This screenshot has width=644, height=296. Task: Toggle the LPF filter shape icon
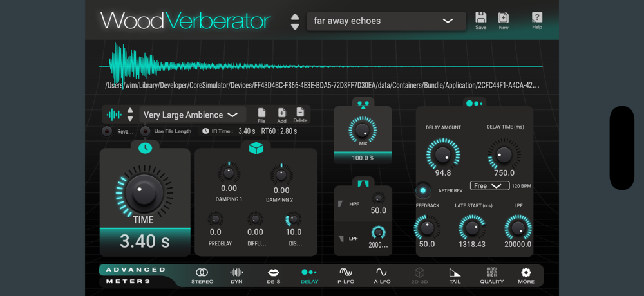pyautogui.click(x=341, y=239)
